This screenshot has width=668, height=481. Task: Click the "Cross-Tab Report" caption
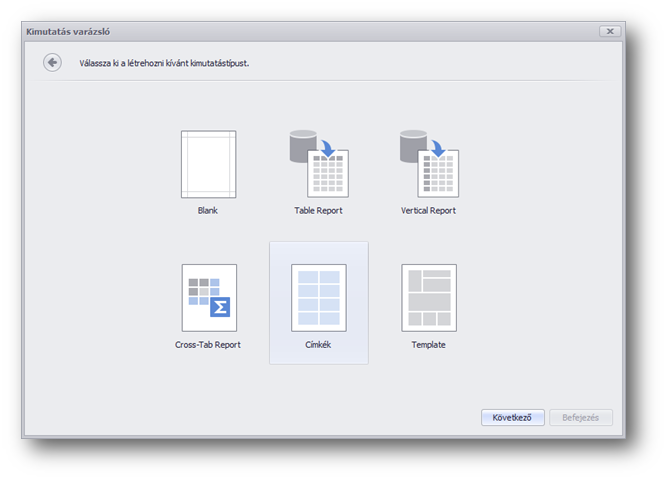pyautogui.click(x=208, y=345)
